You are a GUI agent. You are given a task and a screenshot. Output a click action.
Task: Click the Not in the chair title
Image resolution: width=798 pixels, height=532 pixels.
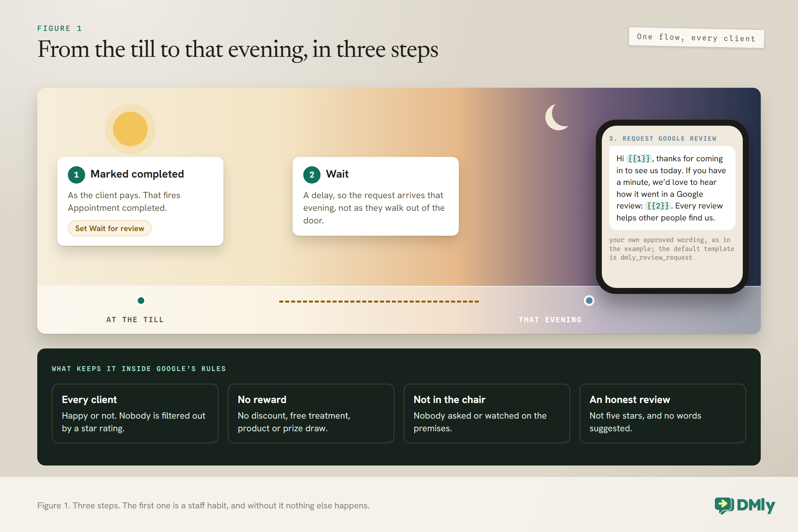tap(450, 400)
